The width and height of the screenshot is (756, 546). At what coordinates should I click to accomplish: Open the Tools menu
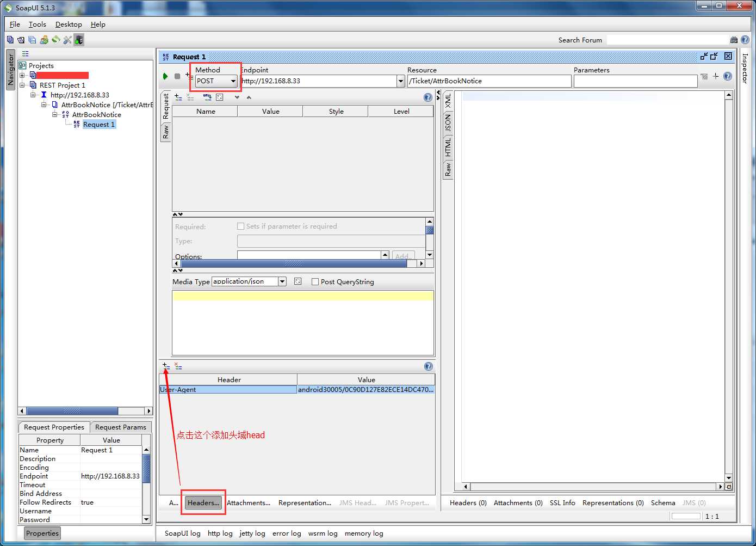[x=38, y=24]
